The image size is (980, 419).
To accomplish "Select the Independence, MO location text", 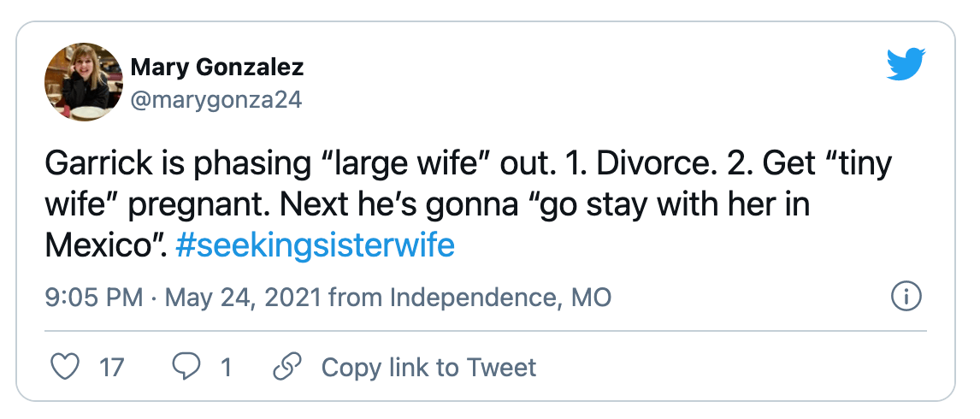I will click(x=500, y=297).
